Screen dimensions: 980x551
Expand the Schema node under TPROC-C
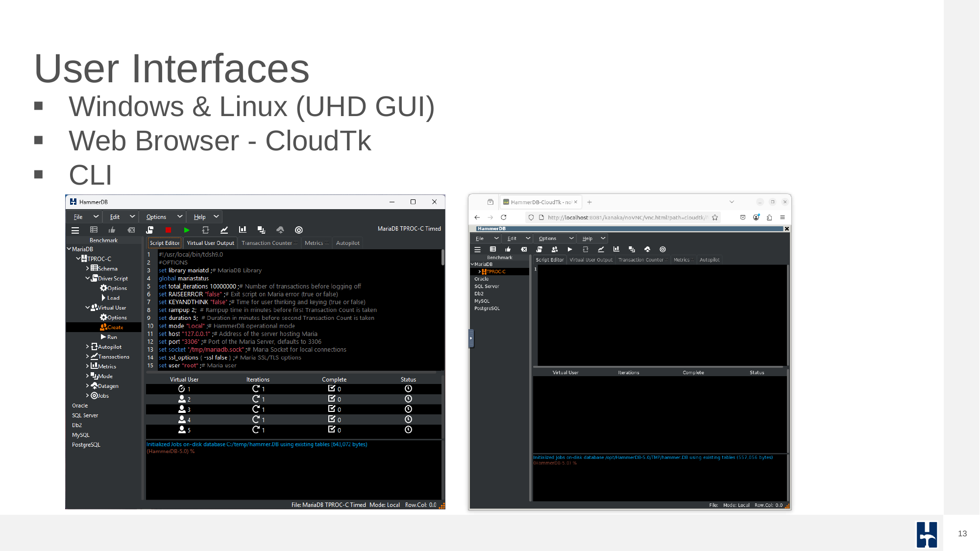click(x=88, y=268)
